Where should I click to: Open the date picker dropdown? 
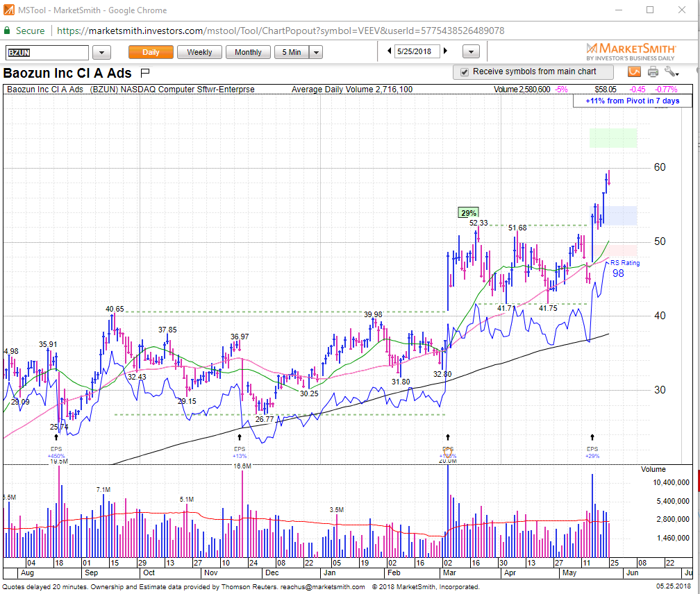coord(471,52)
